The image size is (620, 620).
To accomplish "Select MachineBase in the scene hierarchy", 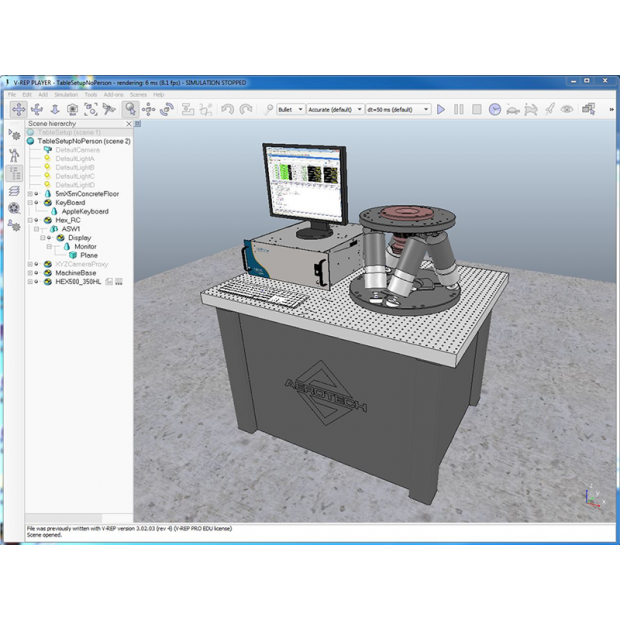I will tap(75, 273).
